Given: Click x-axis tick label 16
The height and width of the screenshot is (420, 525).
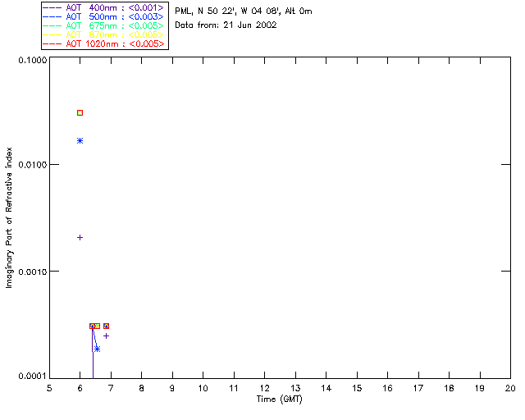Looking at the screenshot, I should click(x=388, y=388).
